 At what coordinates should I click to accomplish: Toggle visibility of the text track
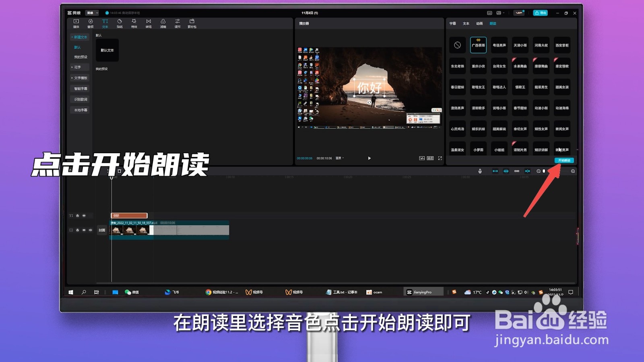pos(84,216)
